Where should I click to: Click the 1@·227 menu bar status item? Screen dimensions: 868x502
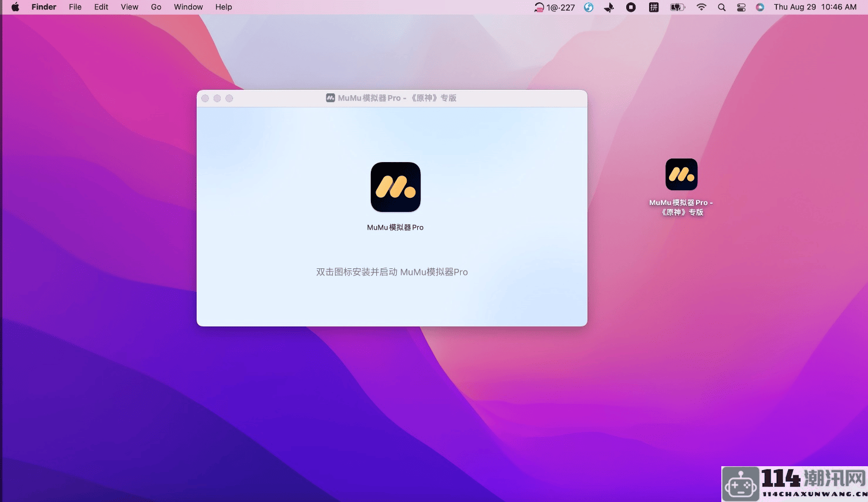tap(555, 7)
